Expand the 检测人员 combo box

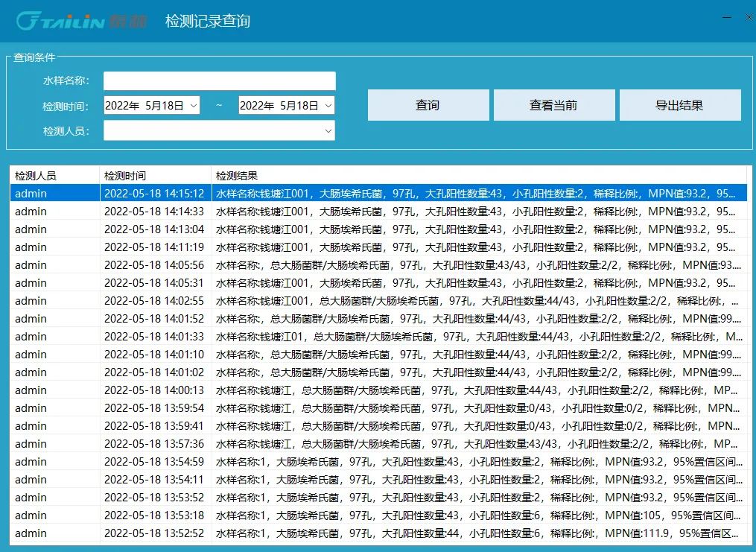pyautogui.click(x=328, y=131)
